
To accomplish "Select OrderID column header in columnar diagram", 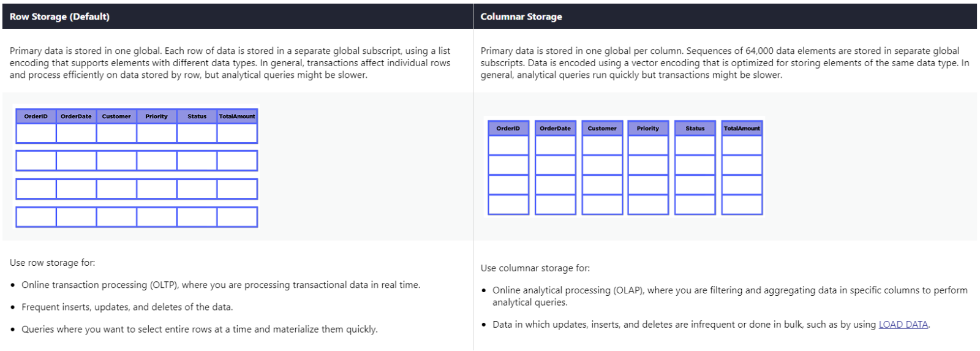I will (x=508, y=129).
